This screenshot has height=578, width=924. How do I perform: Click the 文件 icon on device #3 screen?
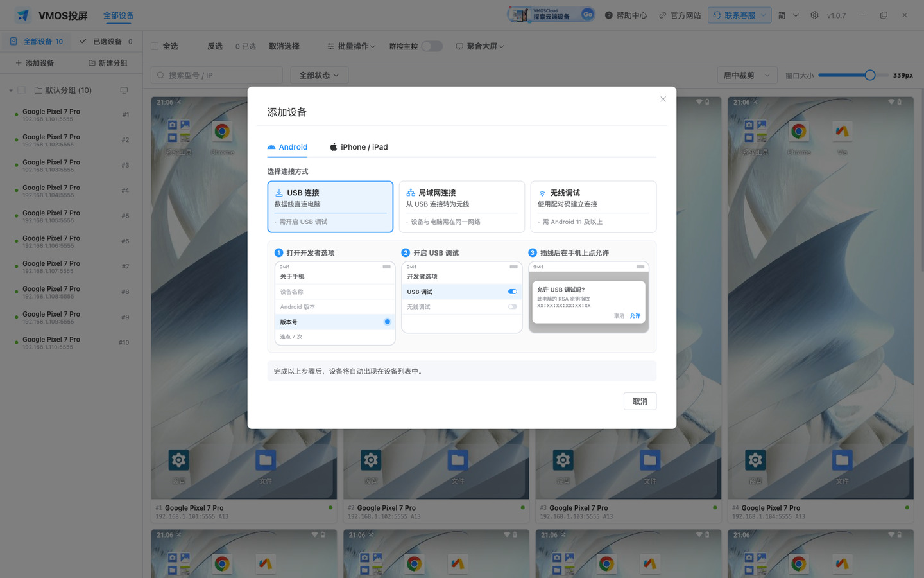coord(650,460)
